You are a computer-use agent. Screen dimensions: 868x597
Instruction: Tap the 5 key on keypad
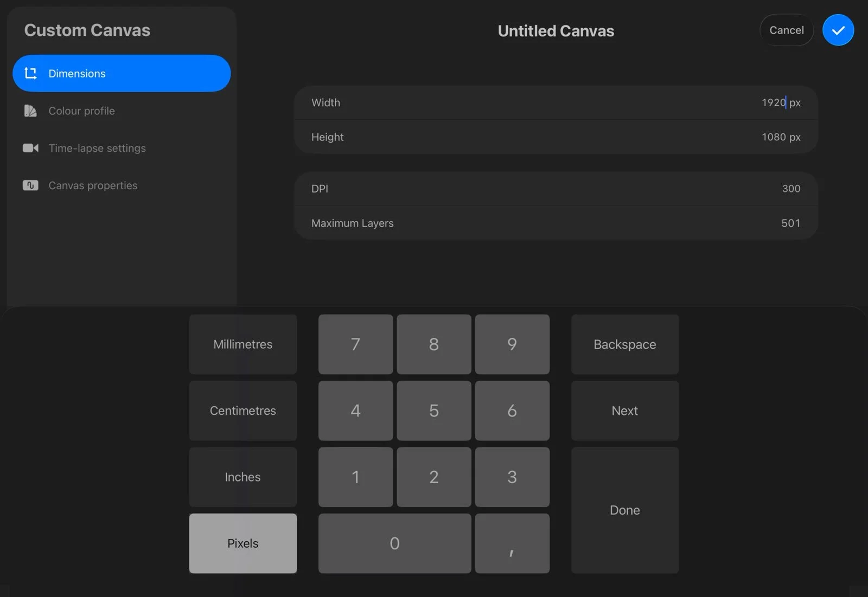click(x=434, y=410)
